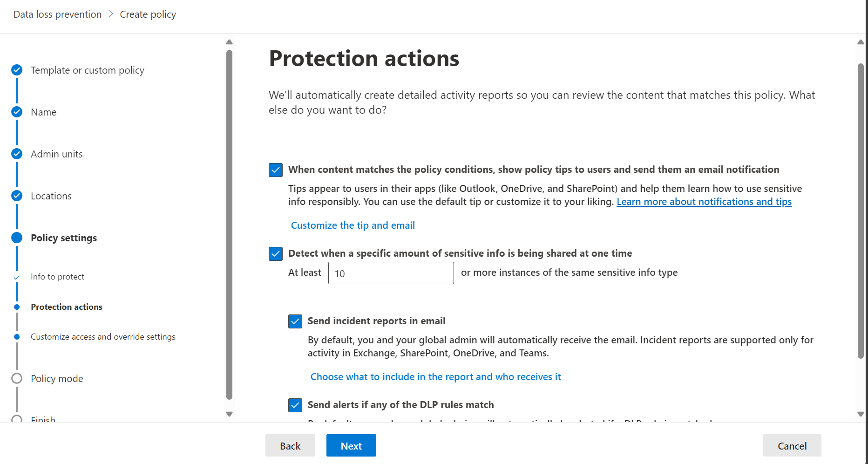Proceed by clicking the Next button
Screen dimensions: 868x464
351,445
